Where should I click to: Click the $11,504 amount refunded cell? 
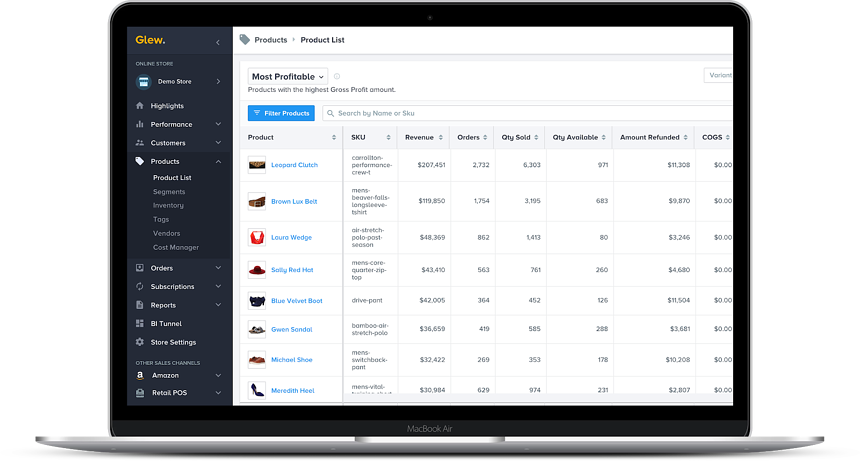[678, 300]
